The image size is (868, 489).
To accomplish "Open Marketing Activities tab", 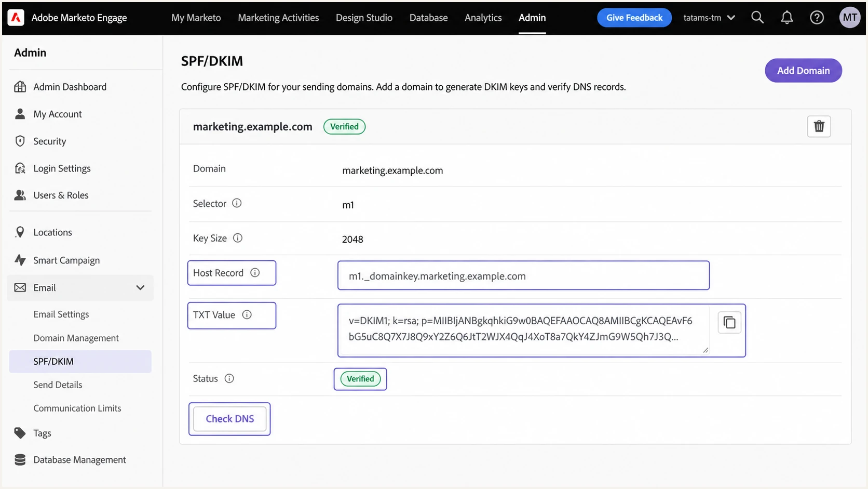I will pos(278,18).
